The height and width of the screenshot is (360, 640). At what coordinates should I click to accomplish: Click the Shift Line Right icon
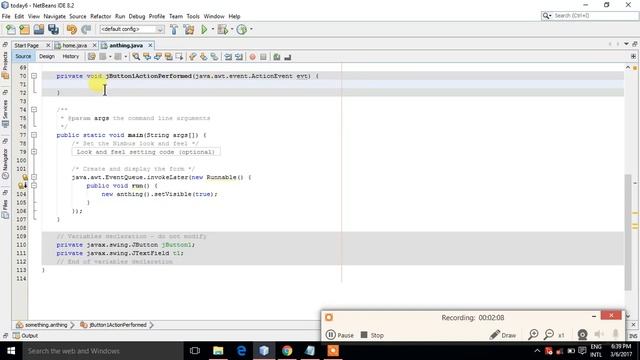[239, 57]
